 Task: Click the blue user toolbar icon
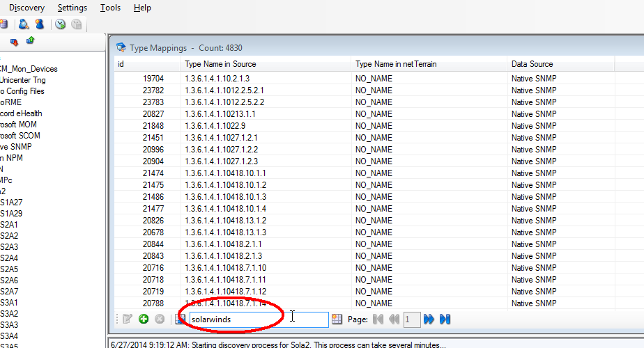tap(40, 24)
